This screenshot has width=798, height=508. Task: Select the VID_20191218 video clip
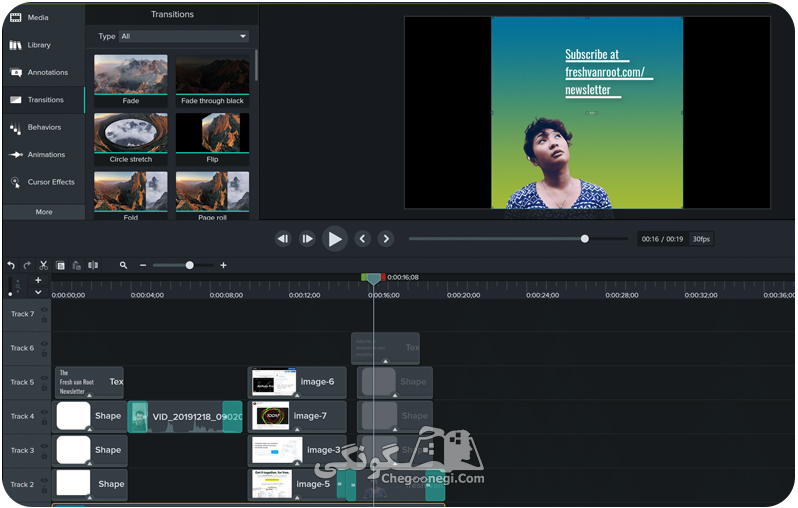185,416
